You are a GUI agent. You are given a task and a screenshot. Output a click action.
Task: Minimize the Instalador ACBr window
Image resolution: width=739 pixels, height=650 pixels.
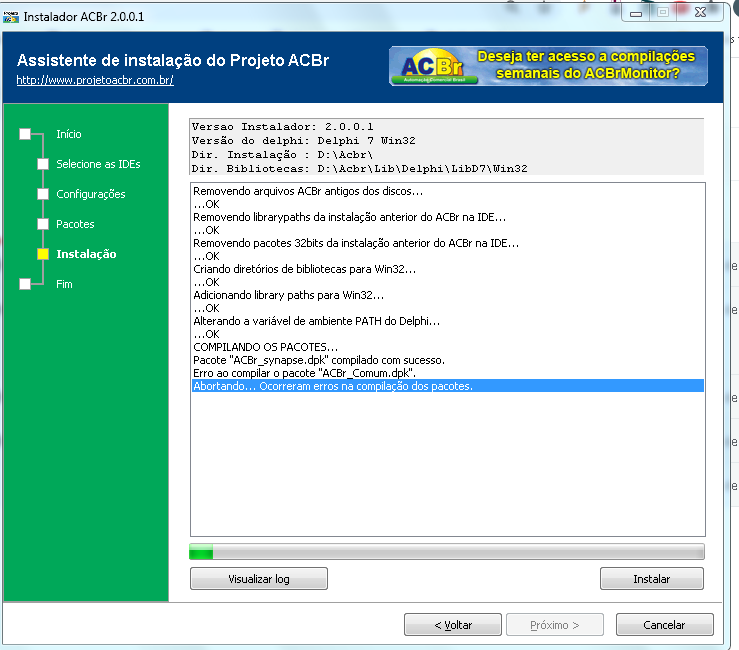636,13
